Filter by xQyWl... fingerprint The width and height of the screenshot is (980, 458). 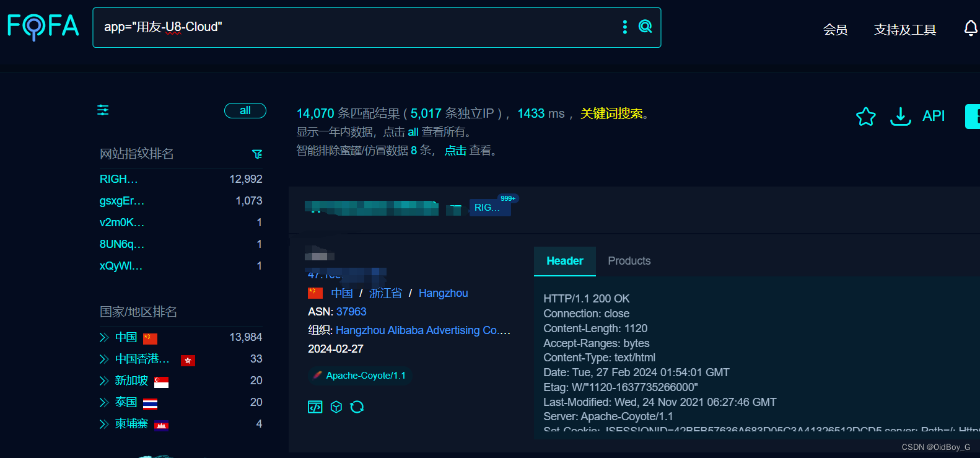point(121,266)
